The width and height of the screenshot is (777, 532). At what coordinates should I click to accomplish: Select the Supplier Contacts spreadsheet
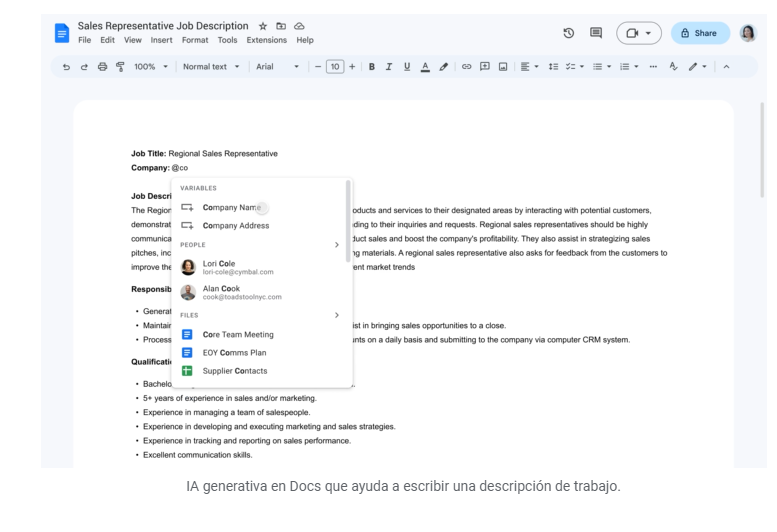pos(262,371)
